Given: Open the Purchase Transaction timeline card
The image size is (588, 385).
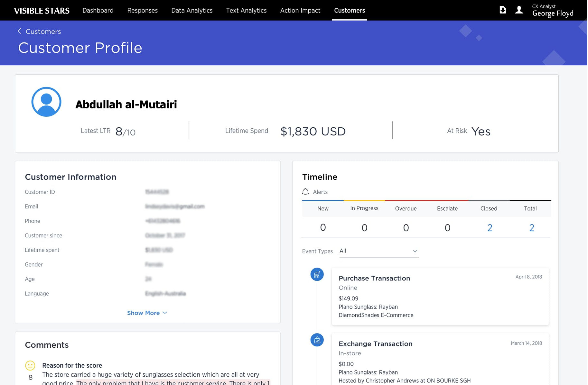Looking at the screenshot, I should click(x=440, y=296).
